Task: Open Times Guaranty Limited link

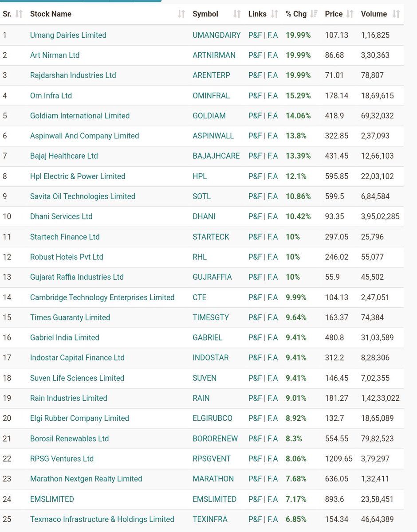Action: 70,317
